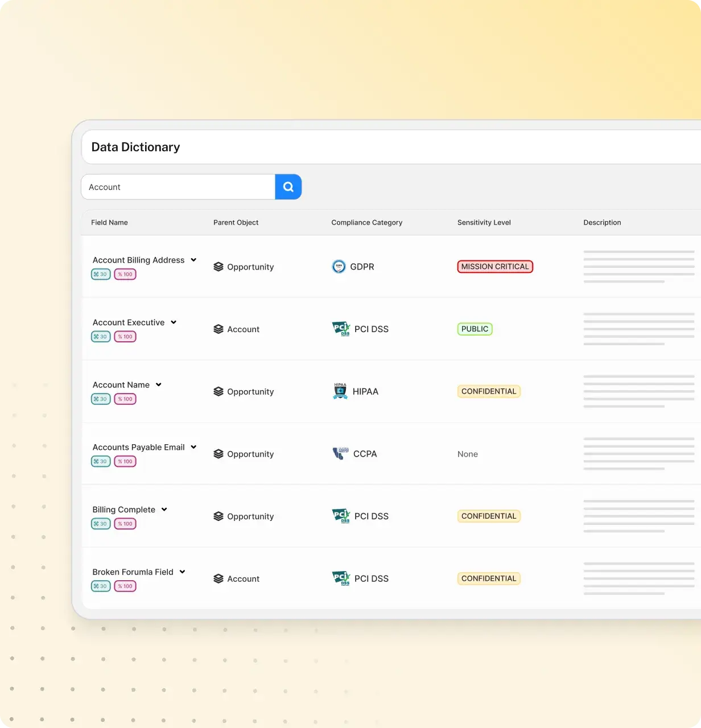
Task: Select the Broken Forumla Field name
Action: click(133, 572)
